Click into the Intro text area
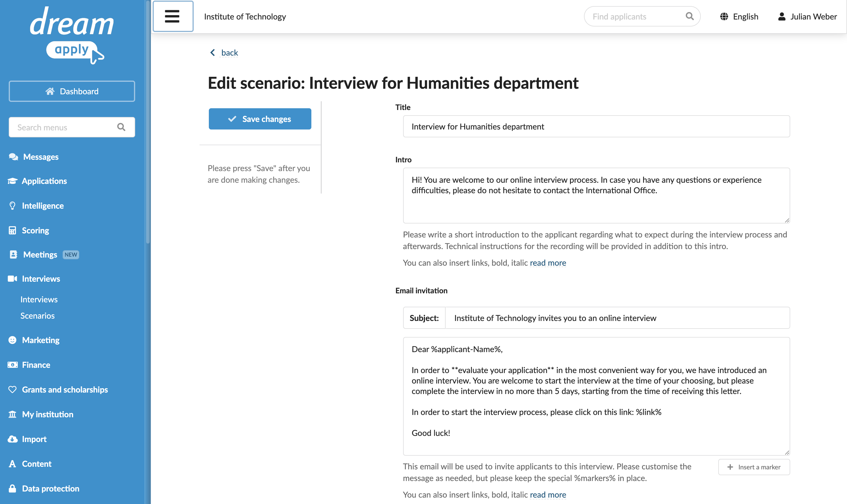Image resolution: width=847 pixels, height=504 pixels. pos(596,195)
